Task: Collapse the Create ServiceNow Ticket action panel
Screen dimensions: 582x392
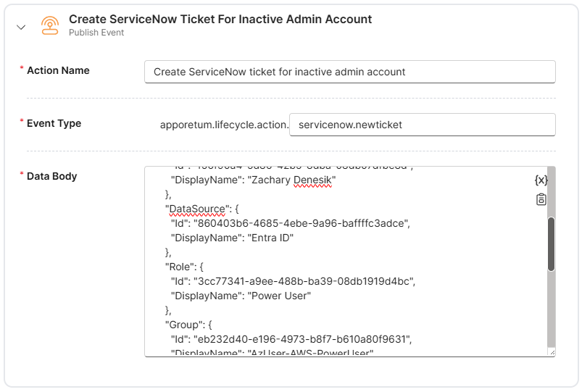Action: [21, 27]
